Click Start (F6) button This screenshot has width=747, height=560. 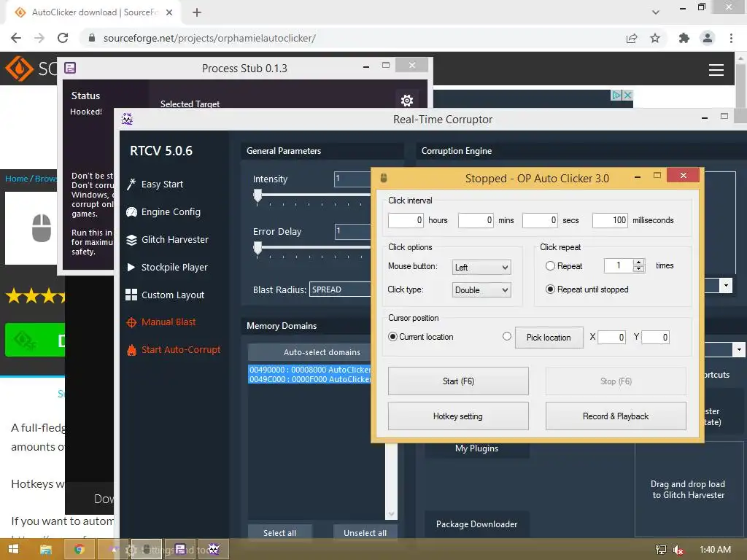pyautogui.click(x=458, y=381)
